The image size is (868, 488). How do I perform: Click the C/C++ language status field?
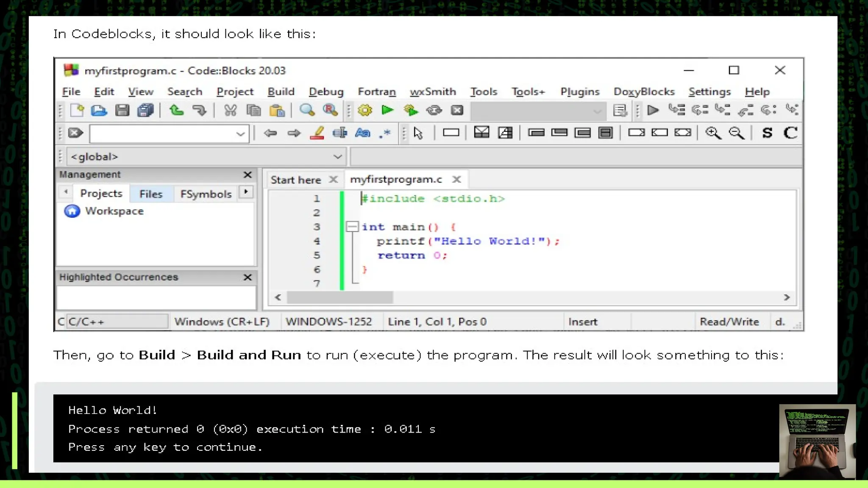[x=117, y=322]
